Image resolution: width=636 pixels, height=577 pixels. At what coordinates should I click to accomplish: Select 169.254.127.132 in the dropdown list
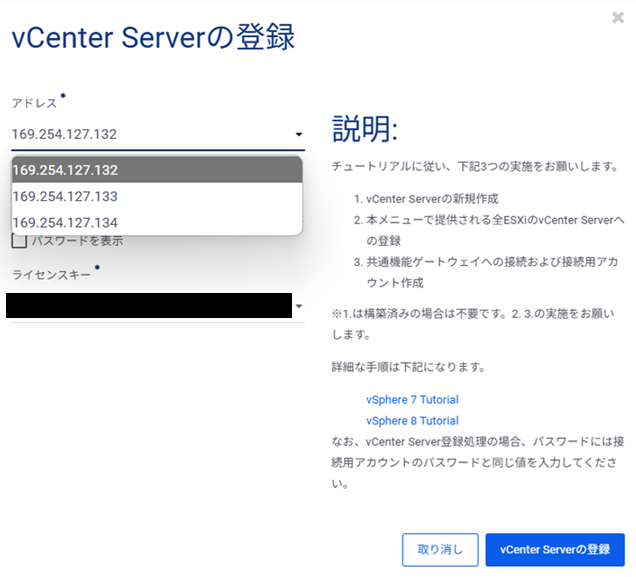coord(157,170)
